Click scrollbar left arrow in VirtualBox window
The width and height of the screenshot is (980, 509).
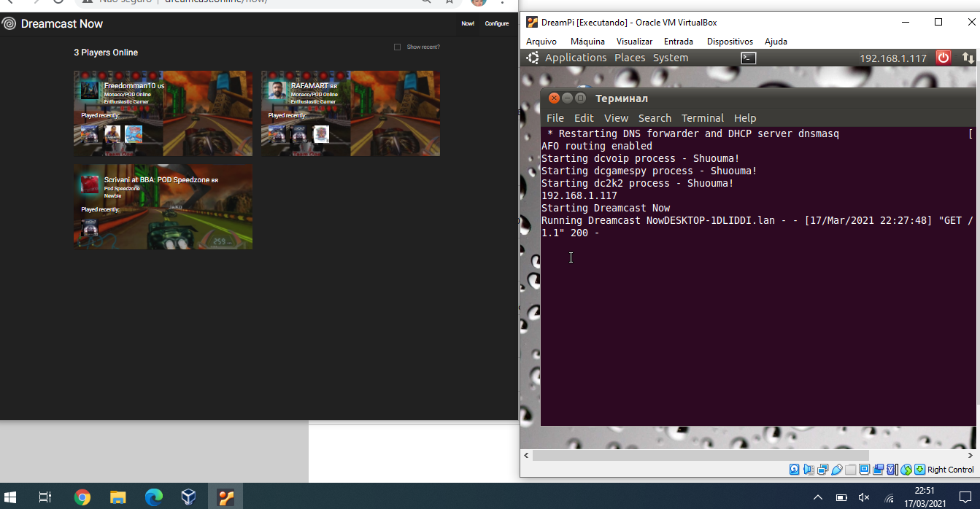point(526,455)
